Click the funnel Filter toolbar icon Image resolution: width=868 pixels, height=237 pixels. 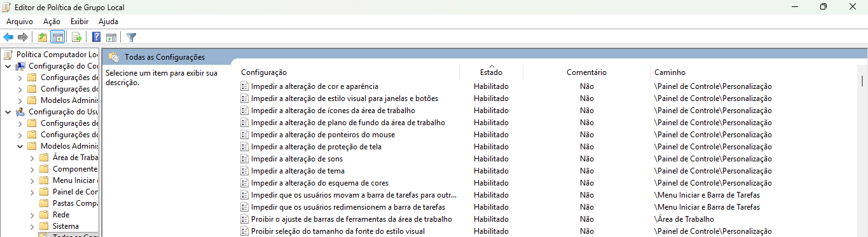tap(132, 37)
